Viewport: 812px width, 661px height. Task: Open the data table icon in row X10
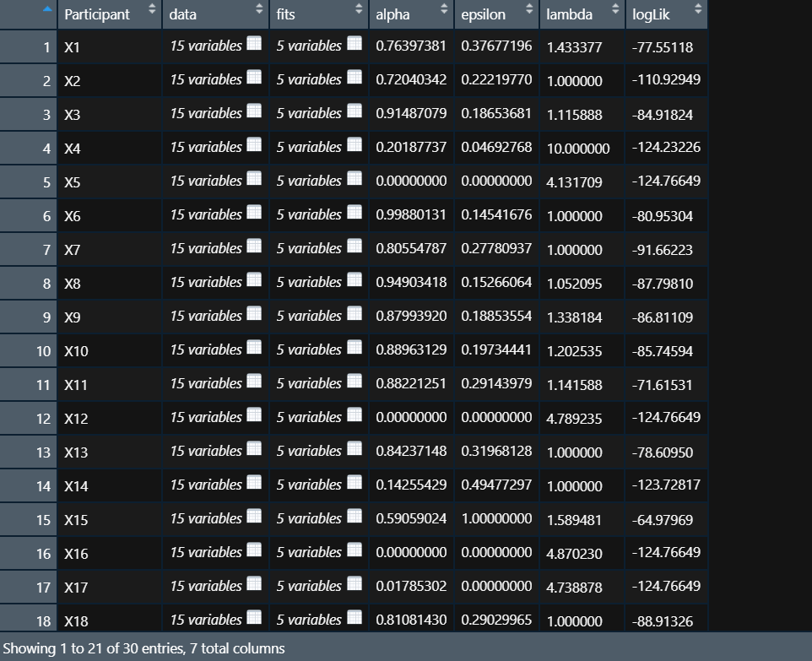coord(254,347)
